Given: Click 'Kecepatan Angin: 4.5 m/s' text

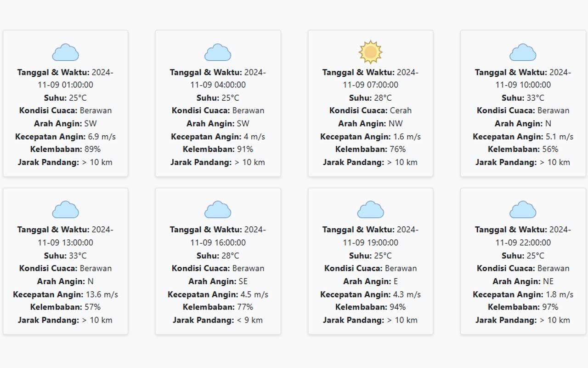Looking at the screenshot, I should tap(218, 294).
